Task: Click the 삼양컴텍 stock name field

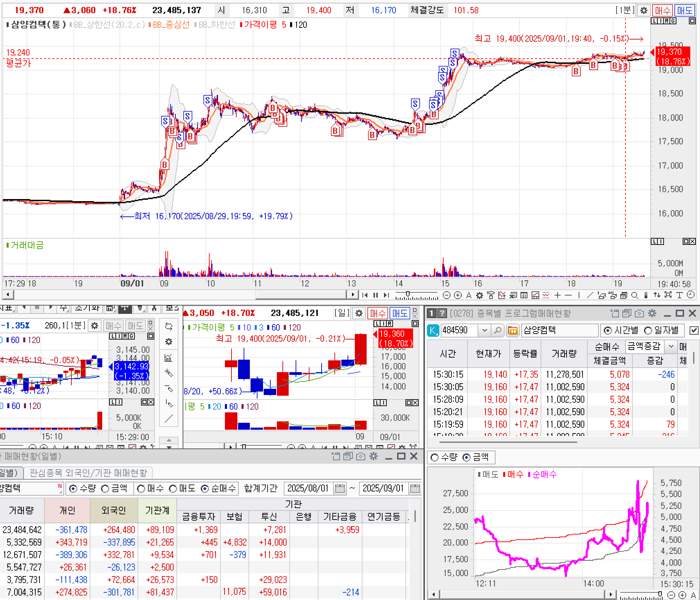Action: 560,331
